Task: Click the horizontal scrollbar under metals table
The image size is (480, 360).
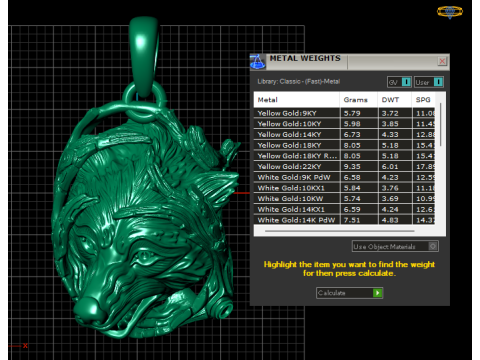Action: pos(340,231)
